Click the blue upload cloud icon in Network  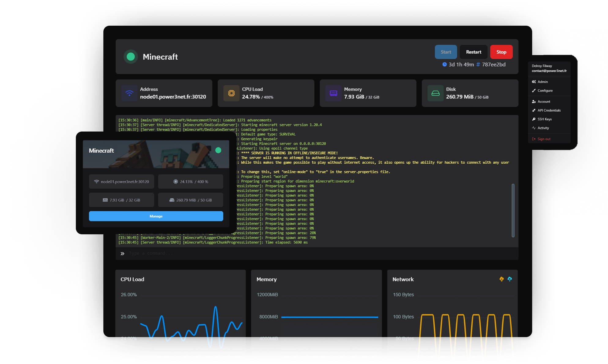pos(510,279)
